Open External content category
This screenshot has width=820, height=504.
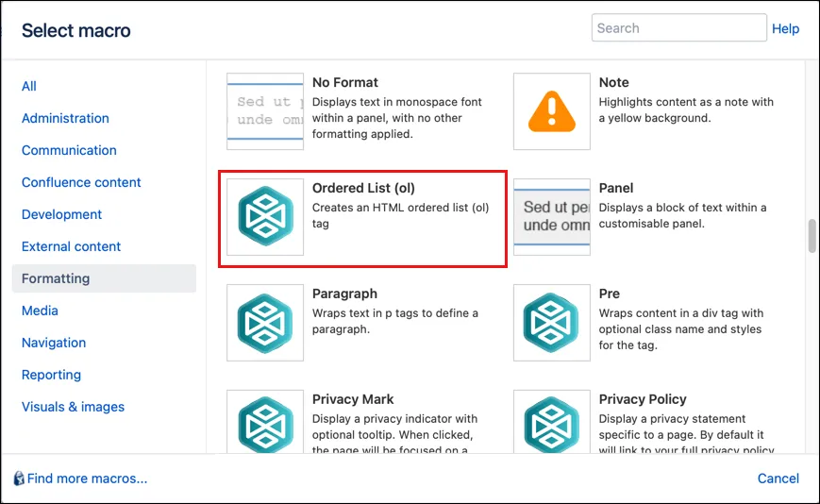[71, 246]
